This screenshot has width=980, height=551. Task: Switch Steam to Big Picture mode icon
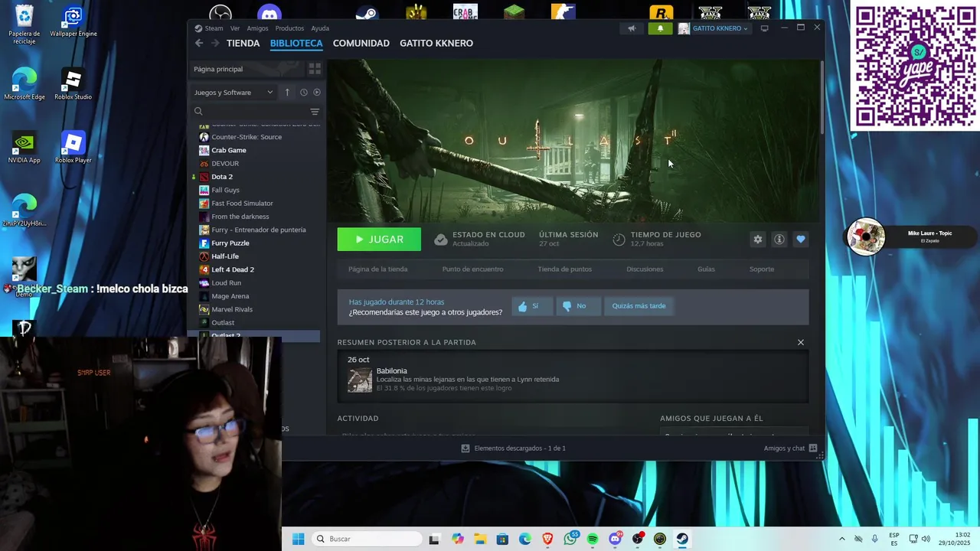[x=764, y=28]
